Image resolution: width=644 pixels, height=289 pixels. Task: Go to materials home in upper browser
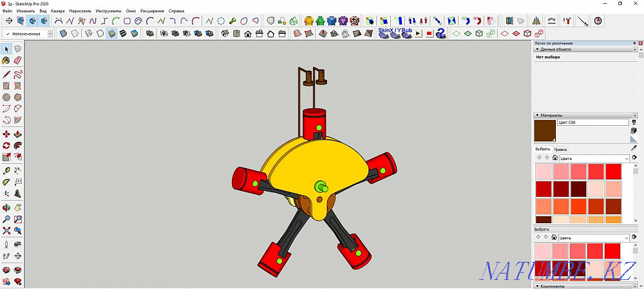554,157
